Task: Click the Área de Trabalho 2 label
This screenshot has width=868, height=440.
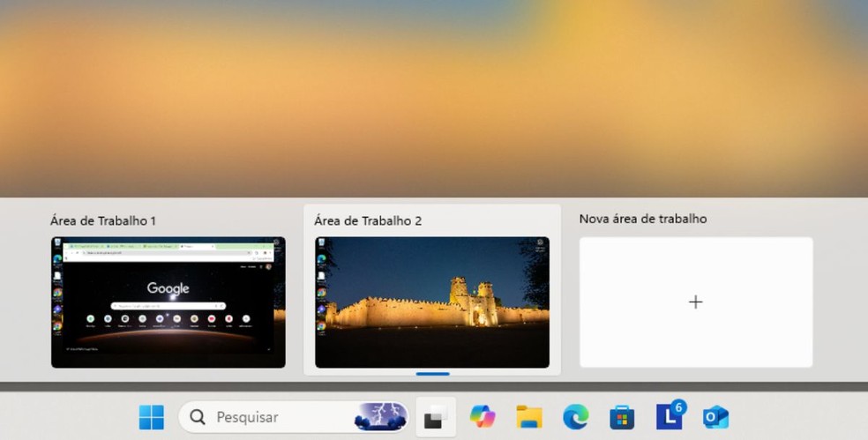Action: click(368, 220)
